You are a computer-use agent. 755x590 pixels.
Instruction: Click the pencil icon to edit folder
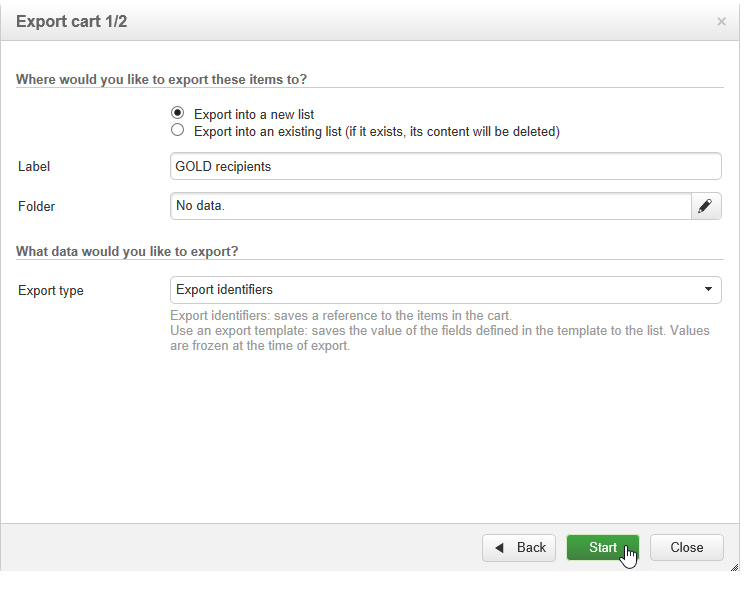click(706, 206)
